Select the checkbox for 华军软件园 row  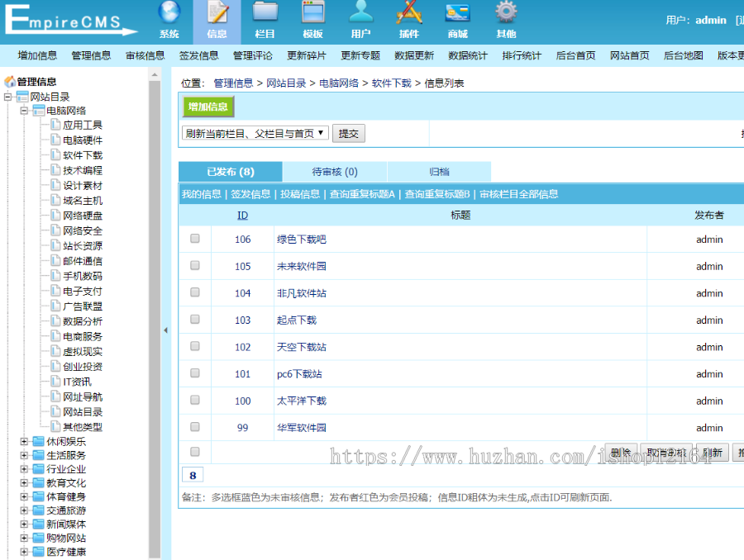195,428
